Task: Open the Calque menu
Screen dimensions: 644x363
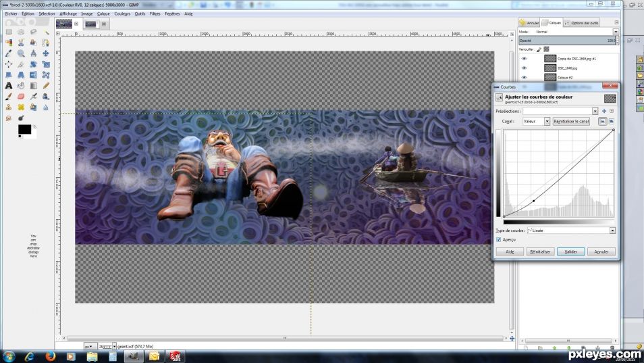Action: coord(103,14)
